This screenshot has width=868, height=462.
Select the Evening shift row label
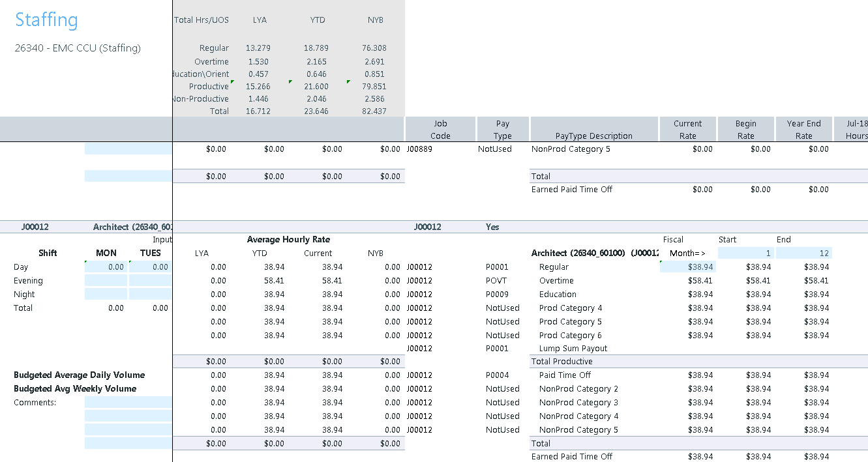[x=28, y=281]
